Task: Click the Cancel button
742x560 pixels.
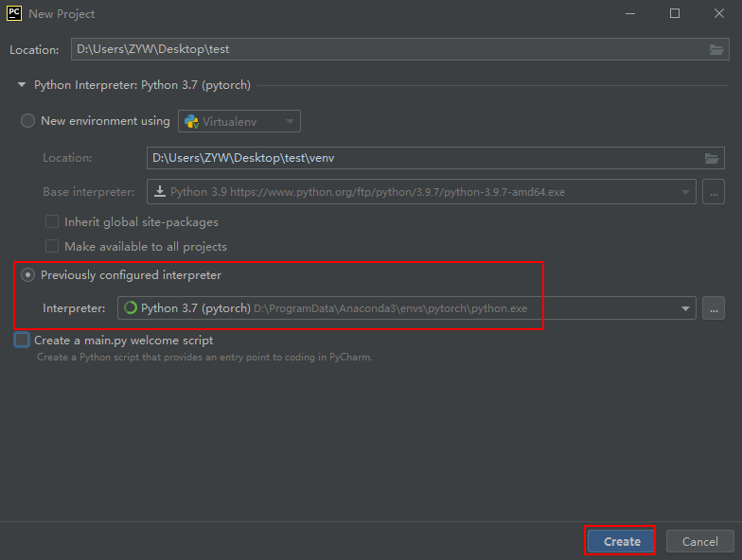Action: tap(700, 541)
